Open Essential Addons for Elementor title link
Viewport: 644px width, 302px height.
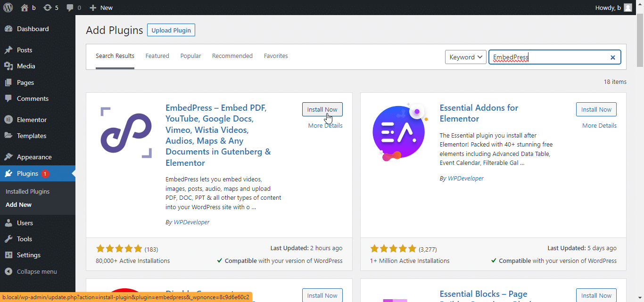[x=479, y=113]
